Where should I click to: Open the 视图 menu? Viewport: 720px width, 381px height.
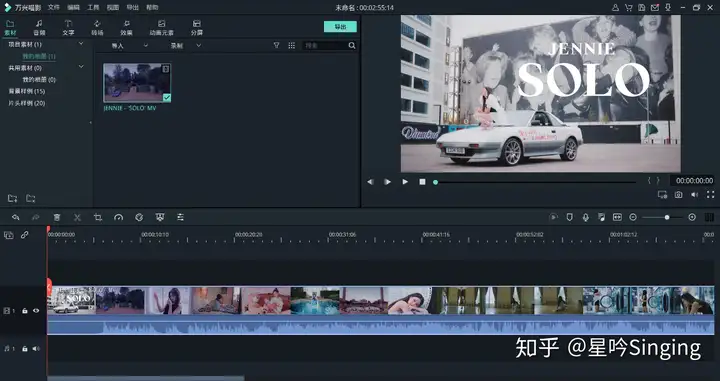113,7
